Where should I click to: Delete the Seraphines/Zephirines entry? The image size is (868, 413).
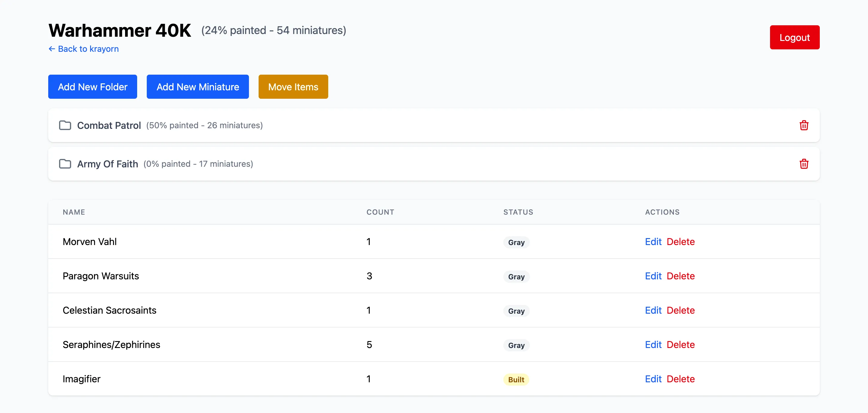pos(680,345)
